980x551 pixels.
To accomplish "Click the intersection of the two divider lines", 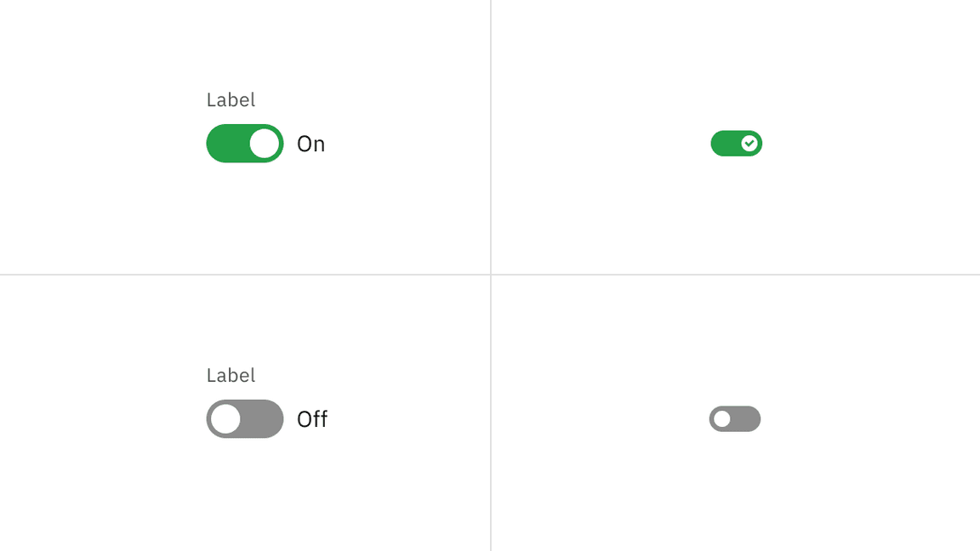I will [x=491, y=275].
